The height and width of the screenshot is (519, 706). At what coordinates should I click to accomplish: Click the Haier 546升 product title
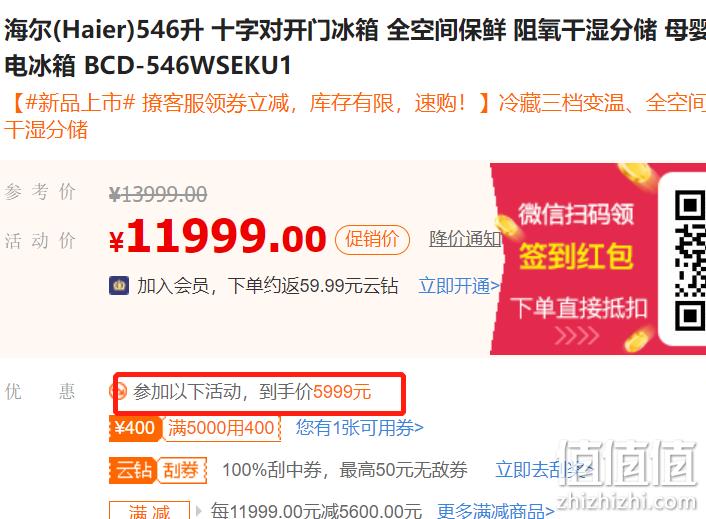353,47
